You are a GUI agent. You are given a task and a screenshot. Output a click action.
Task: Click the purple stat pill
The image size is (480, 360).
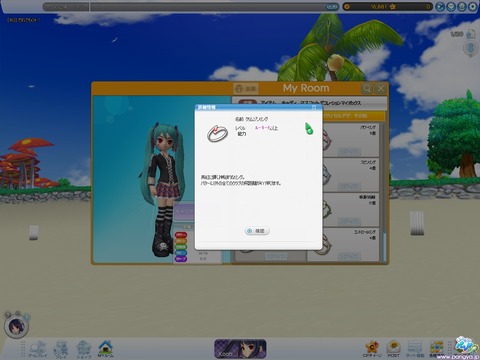pyautogui.click(x=181, y=259)
